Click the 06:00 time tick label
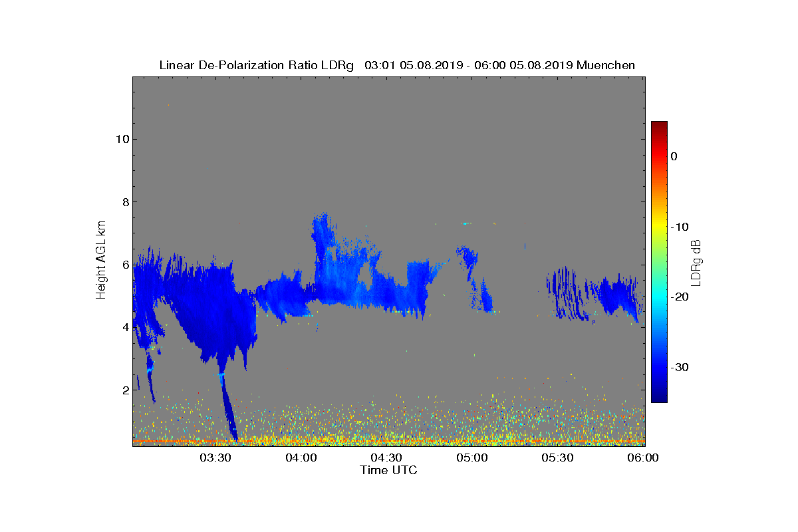 coord(642,458)
